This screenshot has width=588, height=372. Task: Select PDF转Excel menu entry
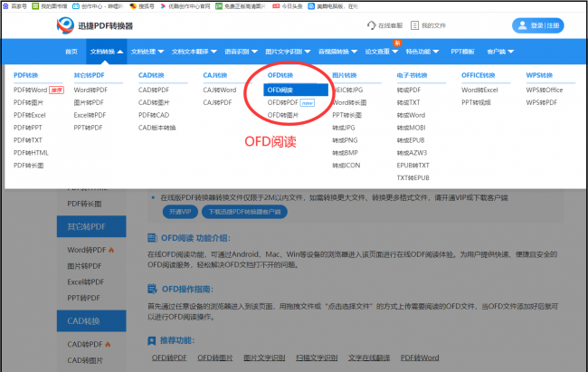pyautogui.click(x=30, y=115)
